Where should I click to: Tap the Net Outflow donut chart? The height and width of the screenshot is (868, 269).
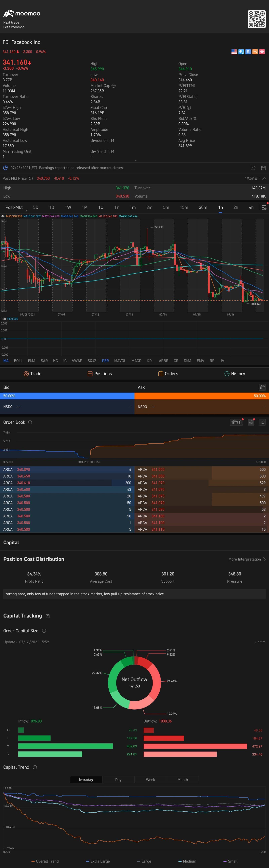click(134, 683)
